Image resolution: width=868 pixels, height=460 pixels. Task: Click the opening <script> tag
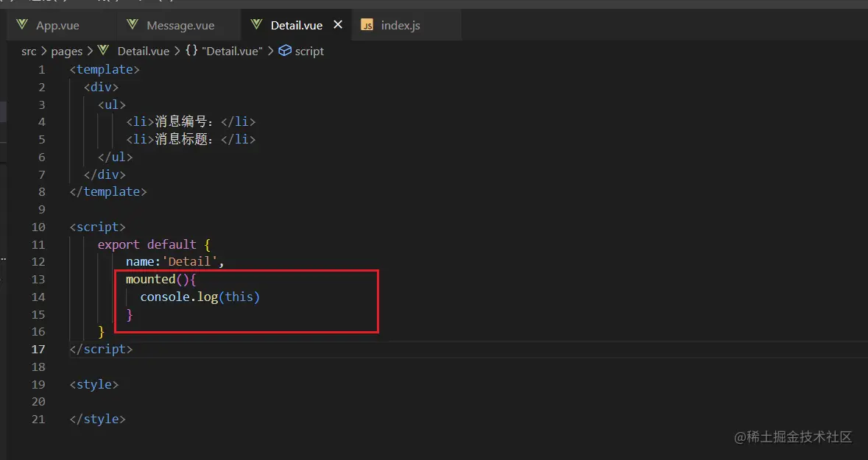[x=98, y=227]
